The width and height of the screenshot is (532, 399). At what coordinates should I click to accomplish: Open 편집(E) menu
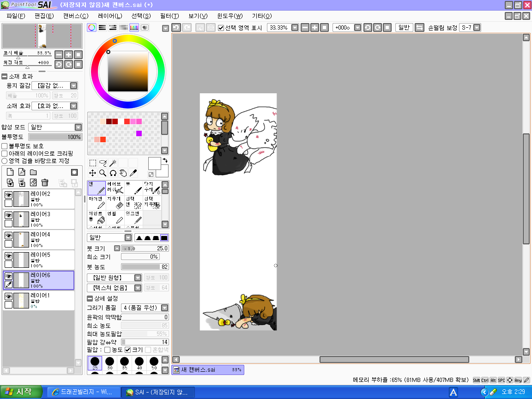(44, 16)
